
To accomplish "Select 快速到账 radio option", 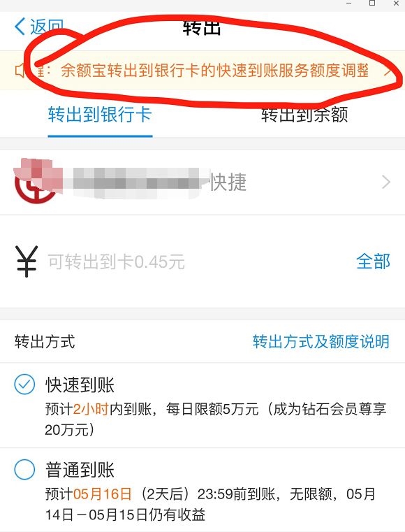I will coord(24,384).
